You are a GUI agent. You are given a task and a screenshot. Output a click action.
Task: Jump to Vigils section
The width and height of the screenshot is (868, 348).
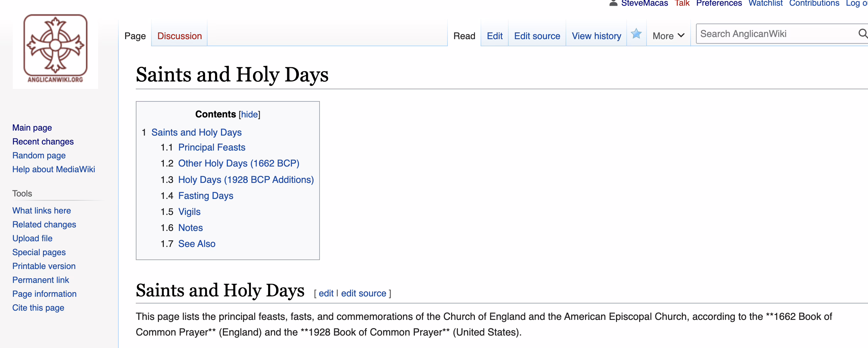189,212
